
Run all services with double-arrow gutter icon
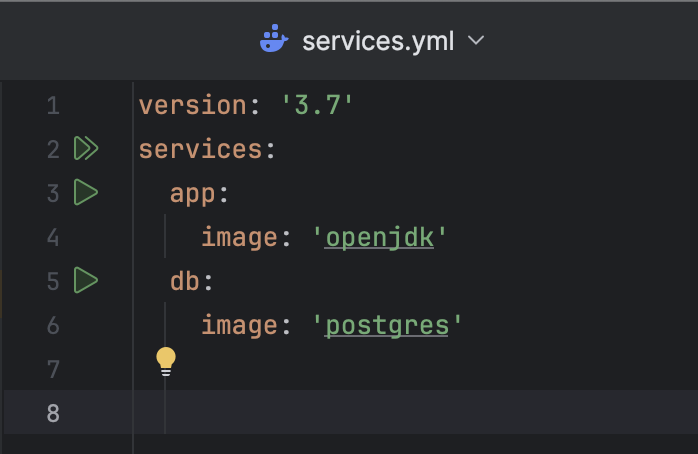[87, 149]
